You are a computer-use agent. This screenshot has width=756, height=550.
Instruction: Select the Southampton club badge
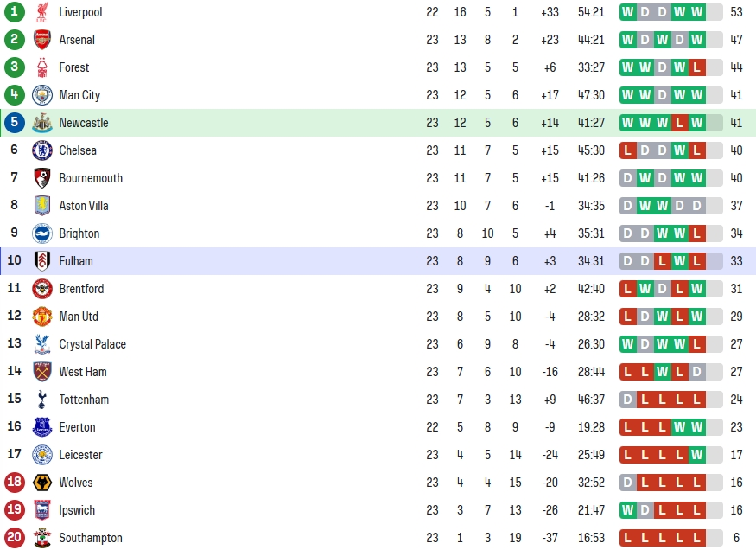[42, 538]
